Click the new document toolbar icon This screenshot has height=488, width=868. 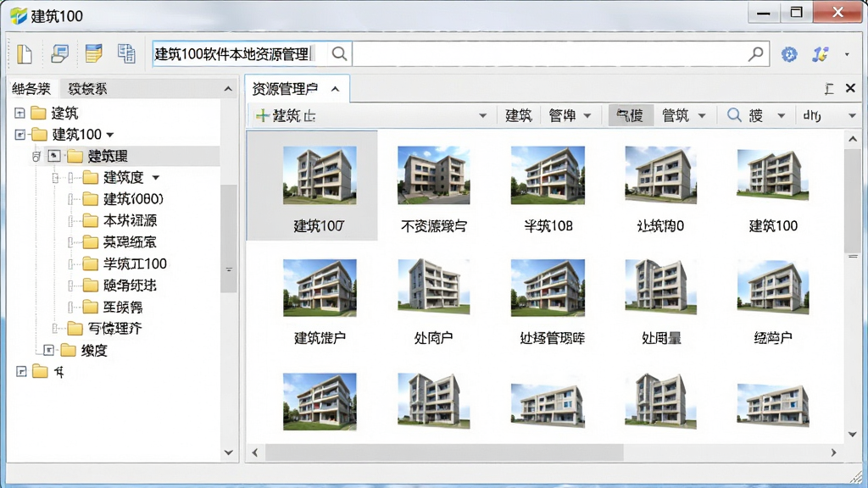pos(25,54)
